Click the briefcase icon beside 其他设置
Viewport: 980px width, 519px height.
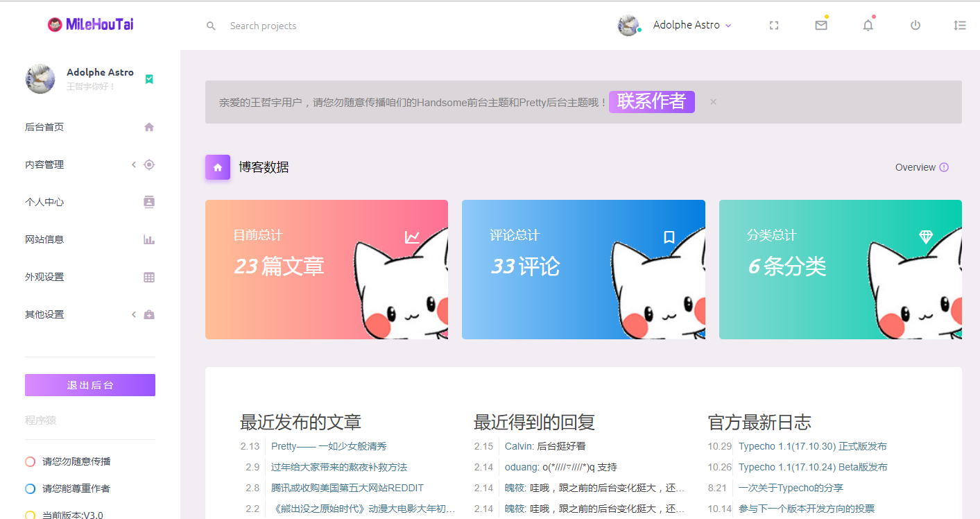click(x=149, y=314)
